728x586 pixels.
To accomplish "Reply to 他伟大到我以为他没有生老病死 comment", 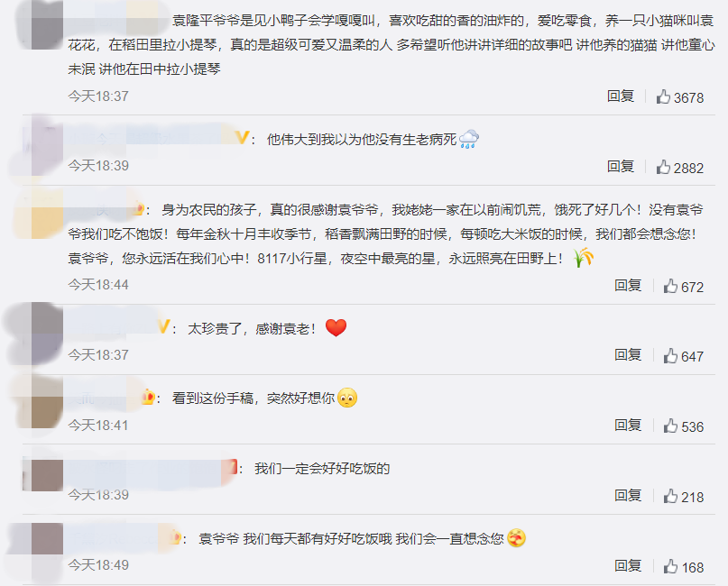I will 621,167.
